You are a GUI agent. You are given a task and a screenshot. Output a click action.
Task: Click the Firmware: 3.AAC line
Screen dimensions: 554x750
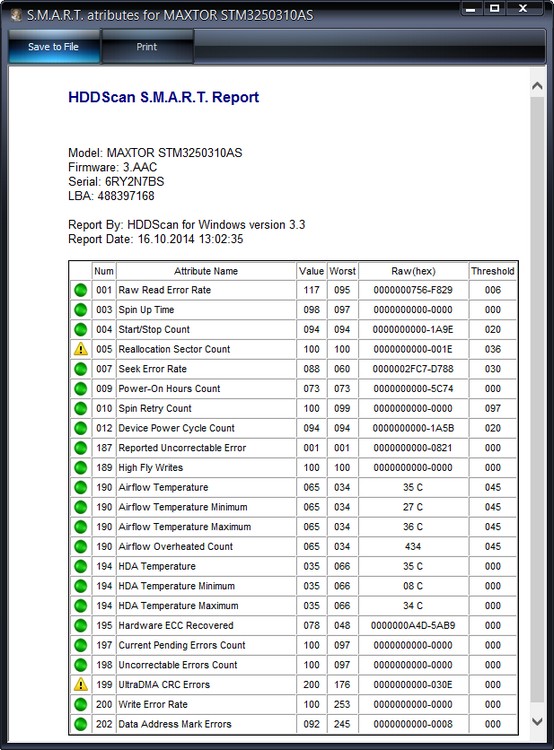click(x=112, y=167)
